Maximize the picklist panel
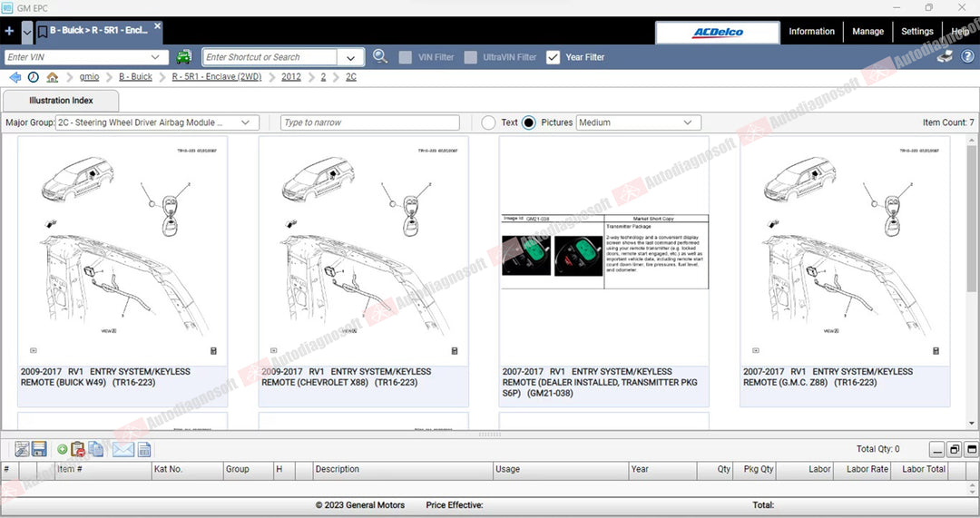The width and height of the screenshot is (980, 518). 972,449
